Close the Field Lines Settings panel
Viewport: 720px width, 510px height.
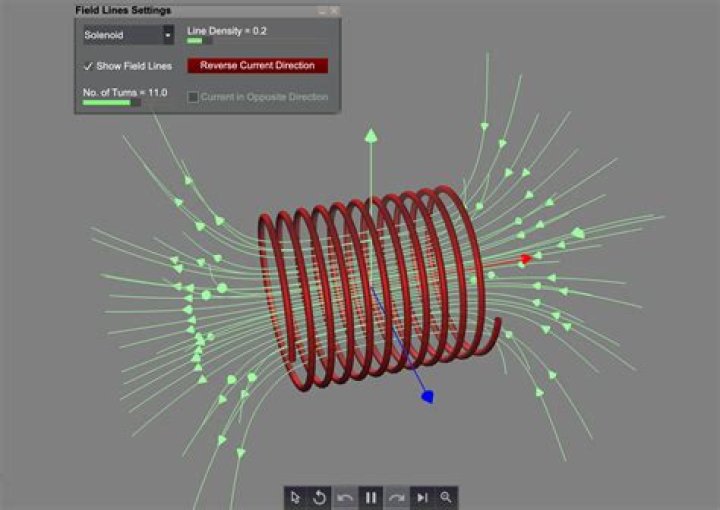[x=334, y=11]
